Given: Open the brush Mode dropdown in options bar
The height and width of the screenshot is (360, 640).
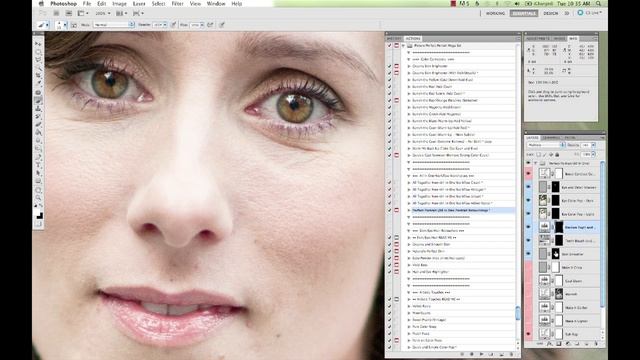Looking at the screenshot, I should (114, 25).
